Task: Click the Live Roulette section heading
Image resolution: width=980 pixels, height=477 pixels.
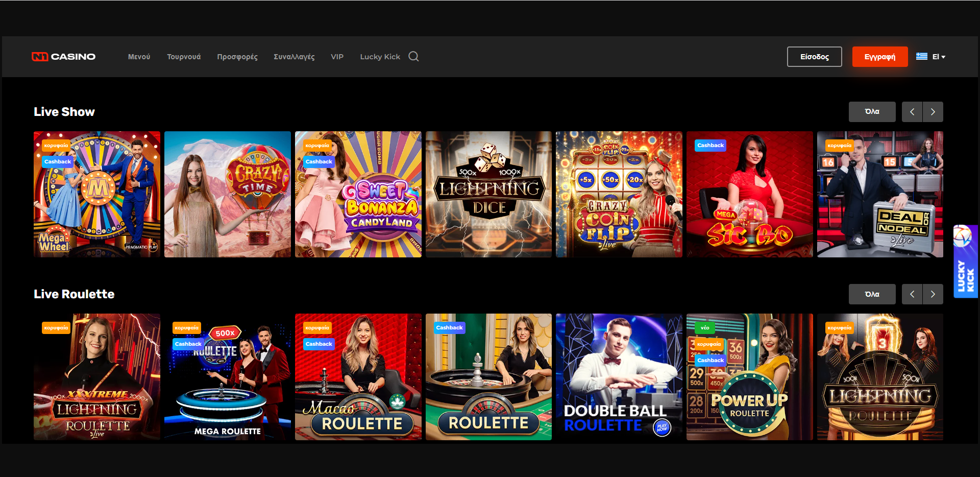Action: 74,294
